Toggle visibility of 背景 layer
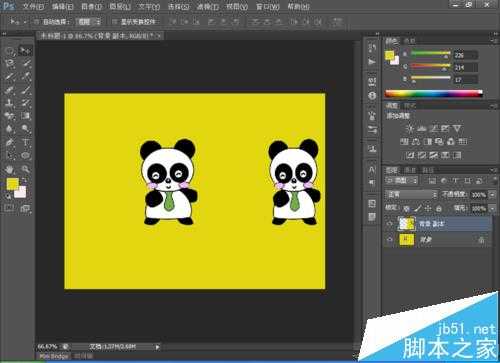 (x=389, y=240)
